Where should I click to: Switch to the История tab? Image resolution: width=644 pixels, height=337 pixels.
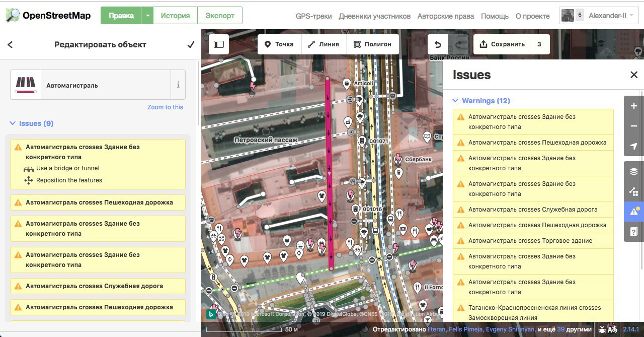pos(175,16)
